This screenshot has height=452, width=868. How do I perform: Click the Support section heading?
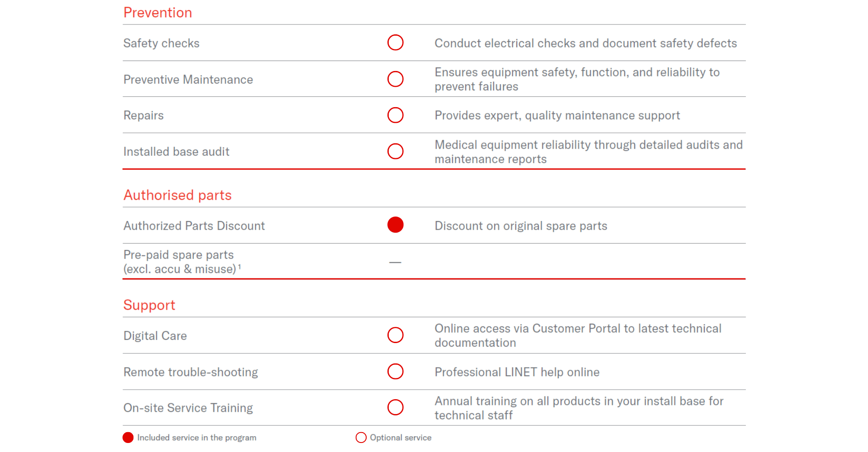tap(149, 305)
